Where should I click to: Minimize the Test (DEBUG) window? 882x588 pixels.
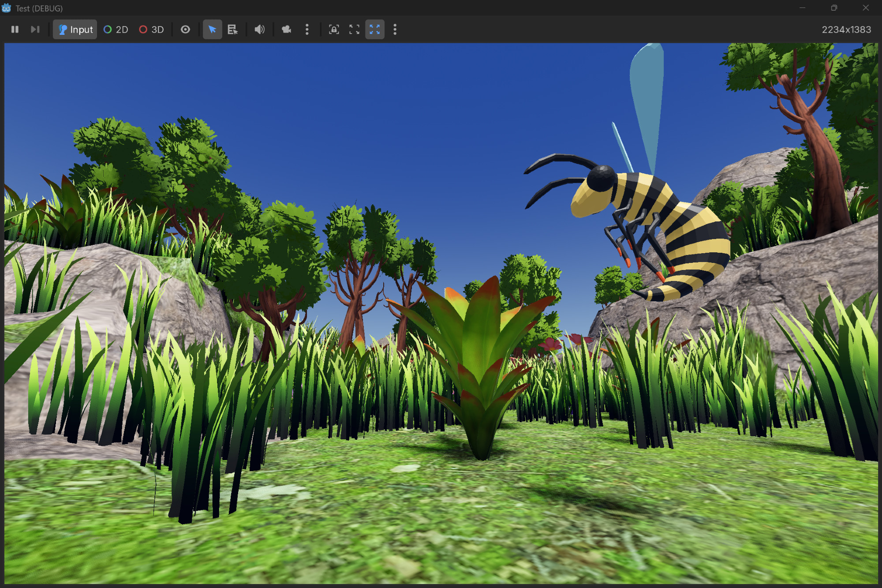click(x=802, y=8)
